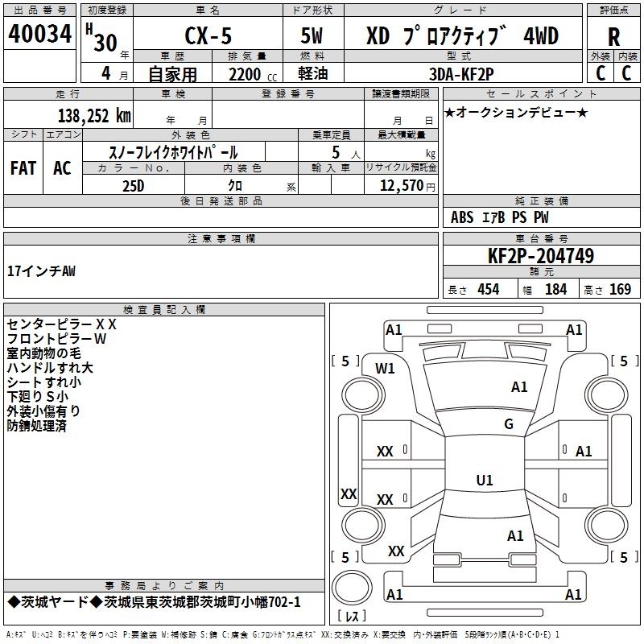The height and width of the screenshot is (644, 644).
Task: Click the オークションデビュー sales point text
Action: [516, 113]
